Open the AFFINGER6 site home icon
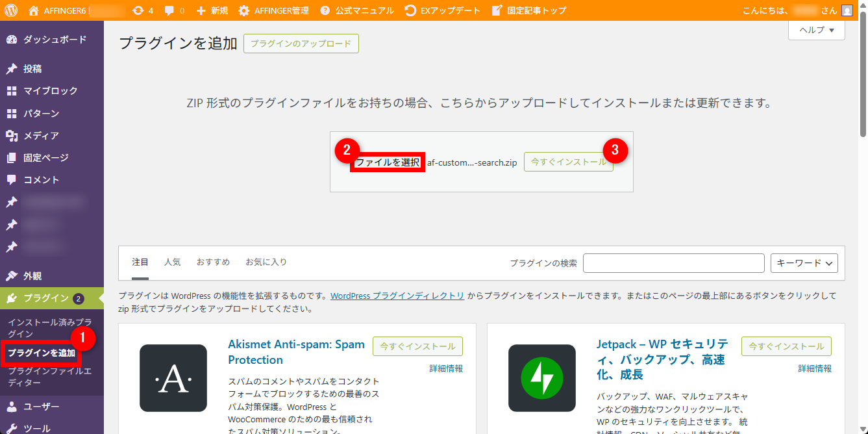Image resolution: width=868 pixels, height=434 pixels. [x=34, y=10]
